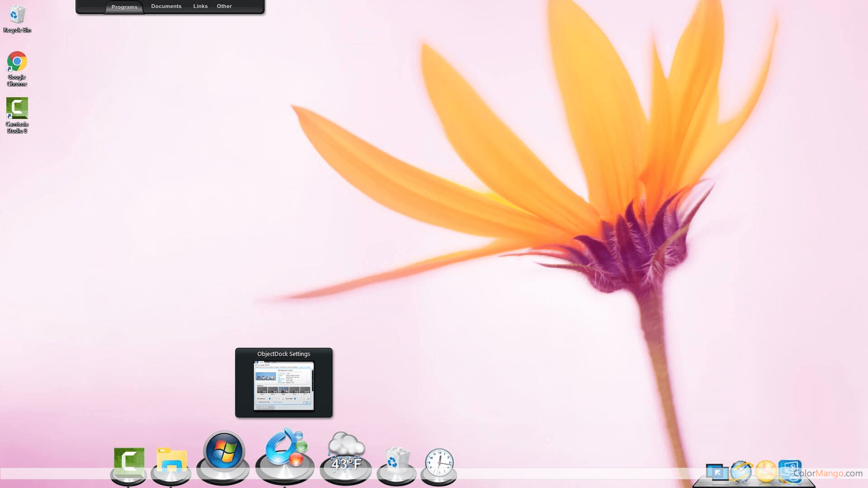Launch Google Chrome from the desktop
868x488 pixels.
(17, 61)
